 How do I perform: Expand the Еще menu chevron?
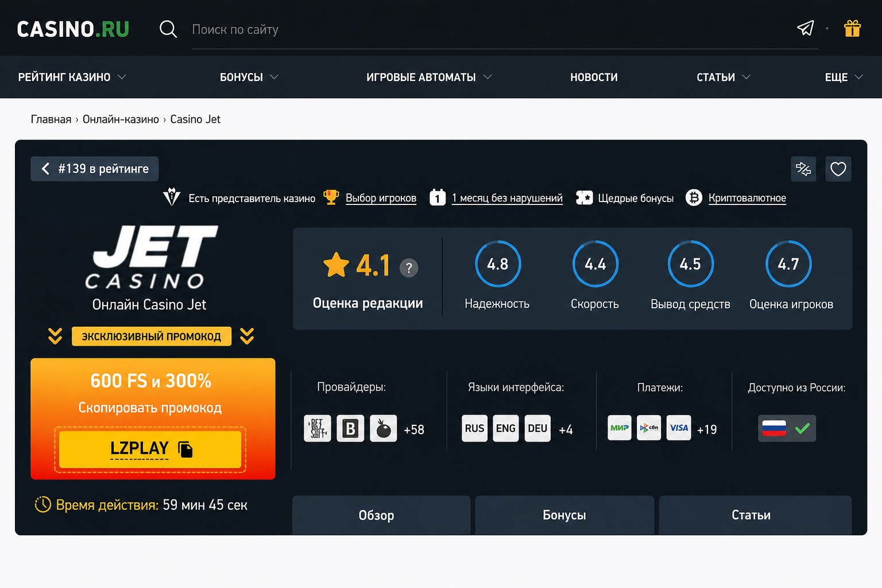858,77
